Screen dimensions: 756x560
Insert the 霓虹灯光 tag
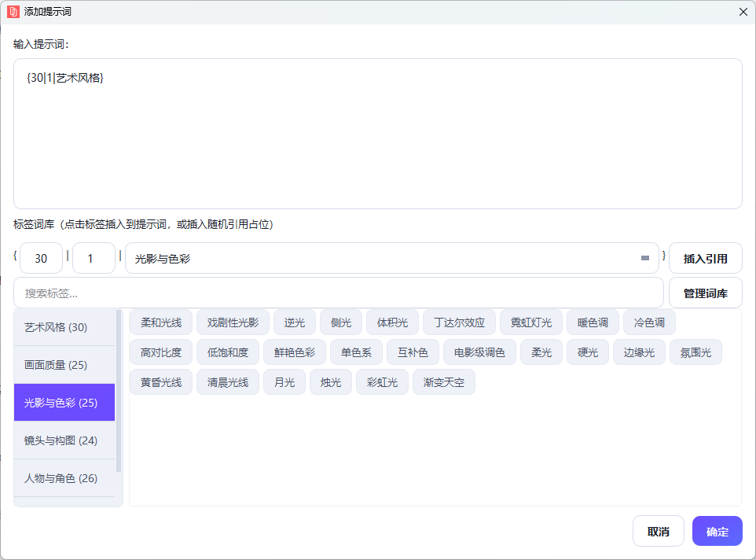coord(530,322)
